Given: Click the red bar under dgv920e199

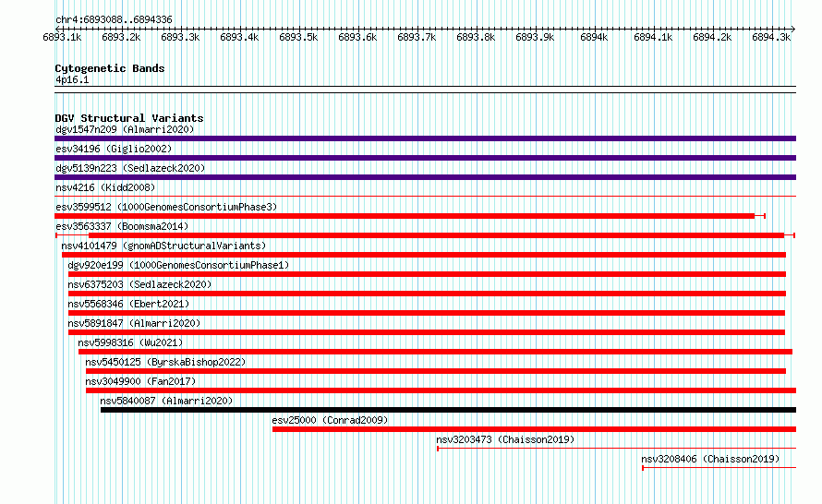Looking at the screenshot, I should coord(427,274).
